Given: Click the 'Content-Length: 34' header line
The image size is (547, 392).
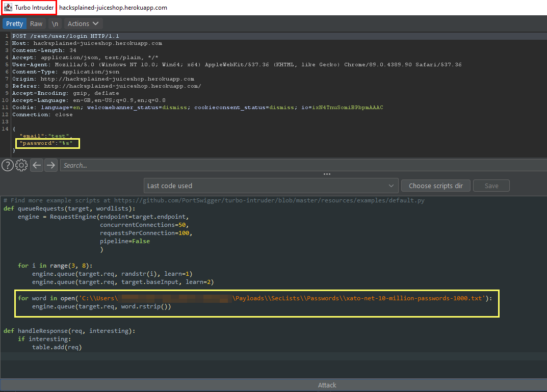Looking at the screenshot, I should tap(44, 50).
